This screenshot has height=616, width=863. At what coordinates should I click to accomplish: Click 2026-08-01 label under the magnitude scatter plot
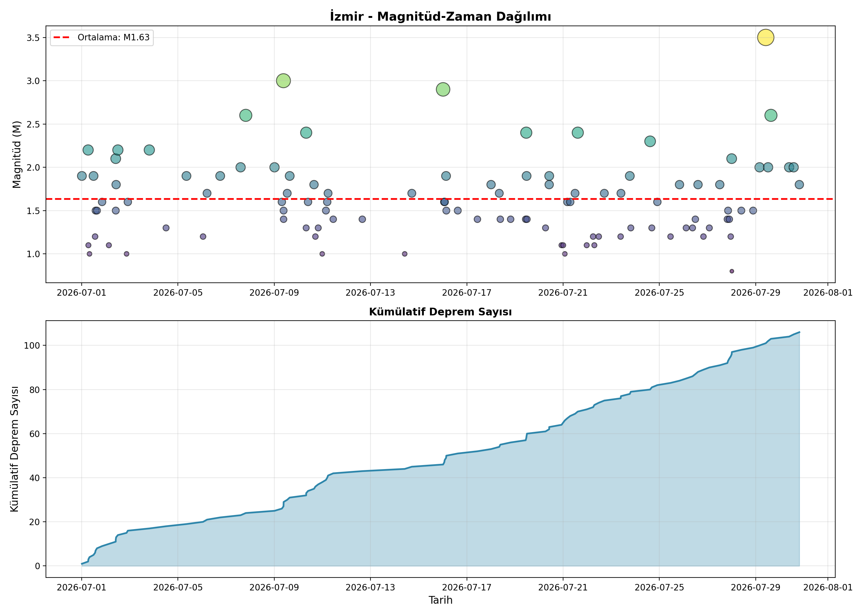(x=828, y=293)
